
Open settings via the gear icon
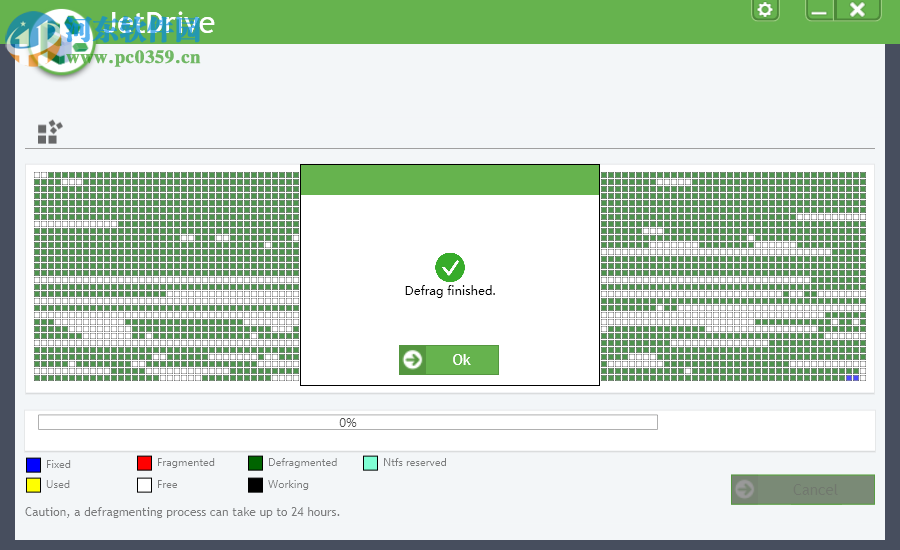point(765,10)
